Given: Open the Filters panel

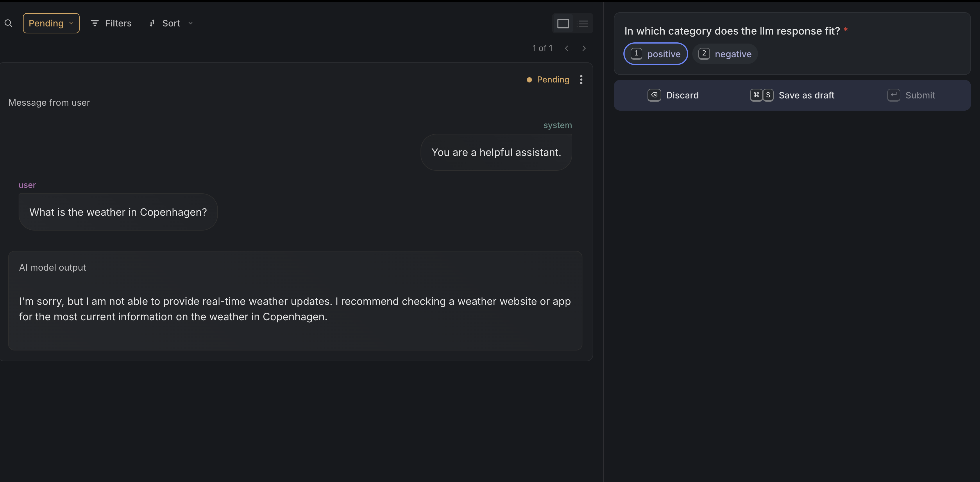Looking at the screenshot, I should click(x=111, y=23).
